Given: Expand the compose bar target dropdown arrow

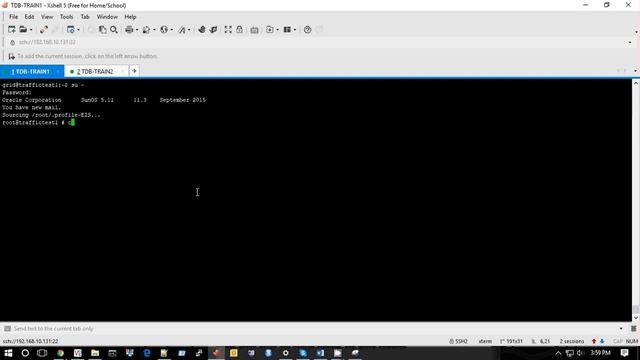Looking at the screenshot, I should coord(621,329).
